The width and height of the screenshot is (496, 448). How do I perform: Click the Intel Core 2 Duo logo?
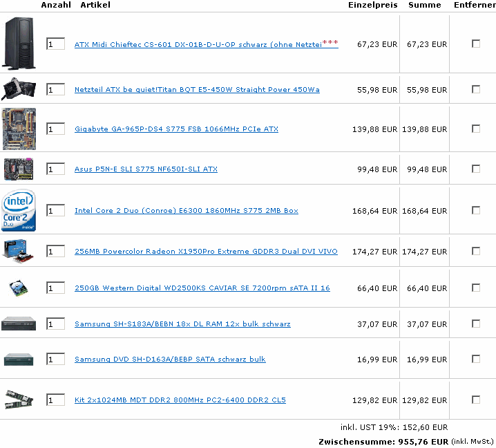19,210
